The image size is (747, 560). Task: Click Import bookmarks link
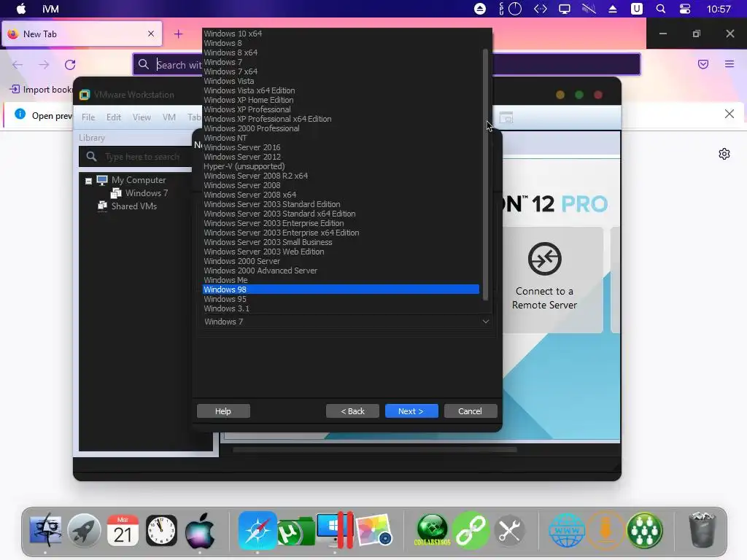click(x=42, y=90)
